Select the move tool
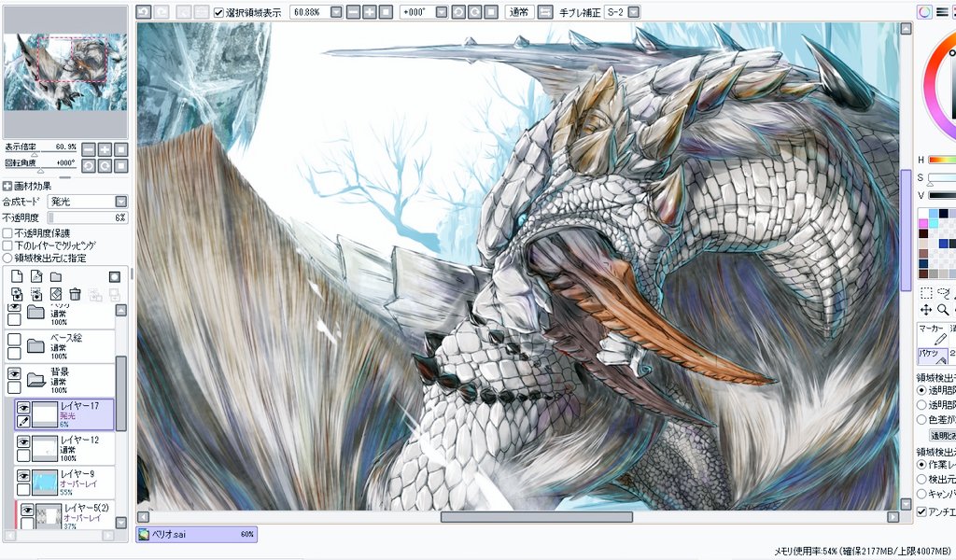This screenshot has width=956, height=560. click(x=925, y=310)
